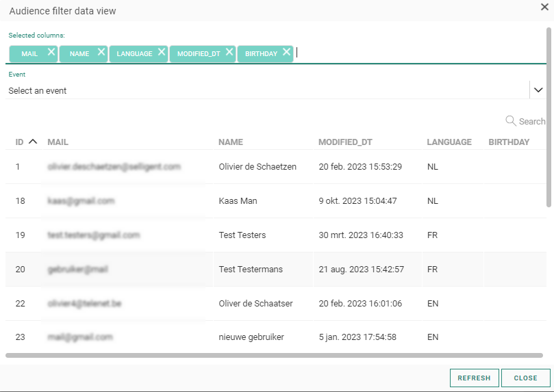The image size is (554, 392).
Task: Sort by MAIL column header
Action: [x=58, y=142]
